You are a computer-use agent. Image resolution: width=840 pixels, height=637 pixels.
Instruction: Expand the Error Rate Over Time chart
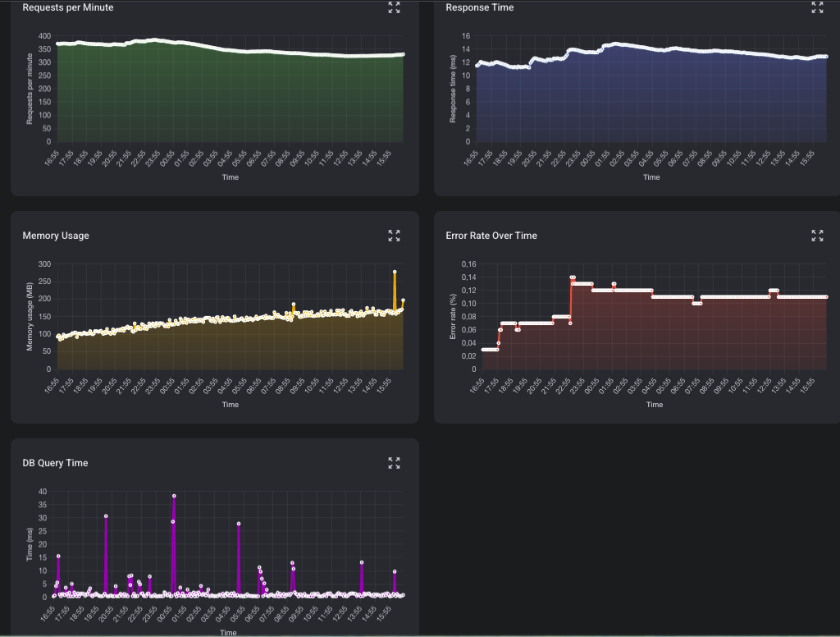coord(817,236)
